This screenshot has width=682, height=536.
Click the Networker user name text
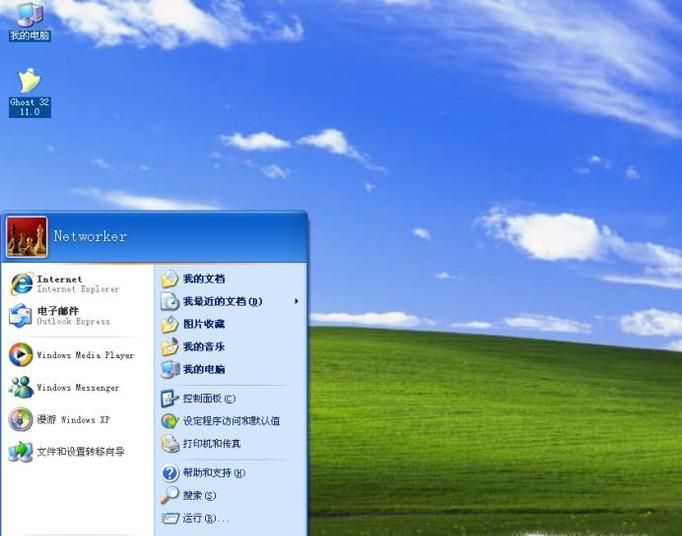pyautogui.click(x=90, y=236)
